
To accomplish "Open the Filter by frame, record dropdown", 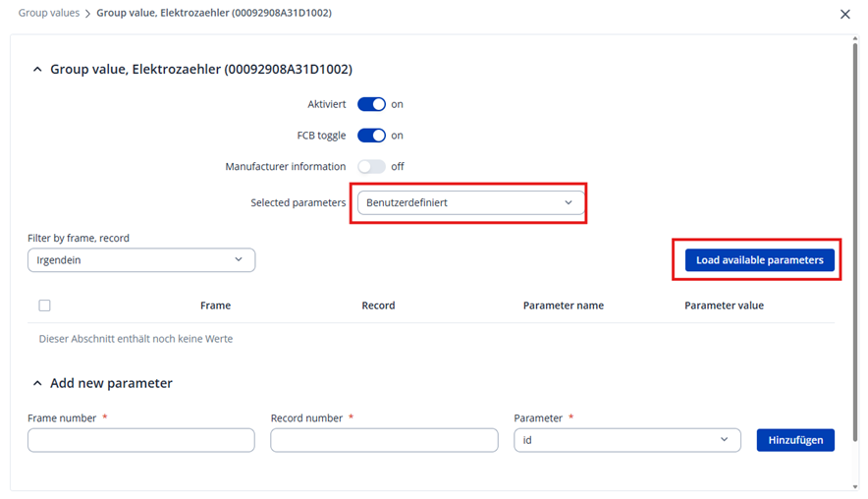I will click(x=141, y=259).
